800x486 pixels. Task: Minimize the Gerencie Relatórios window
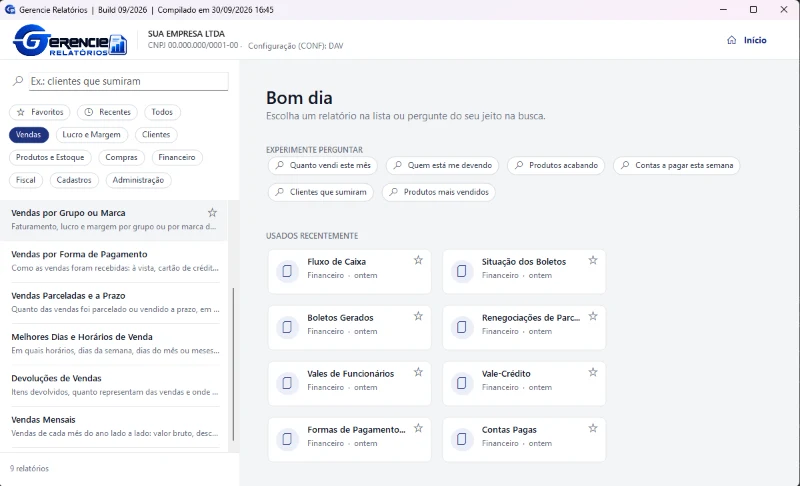click(723, 10)
